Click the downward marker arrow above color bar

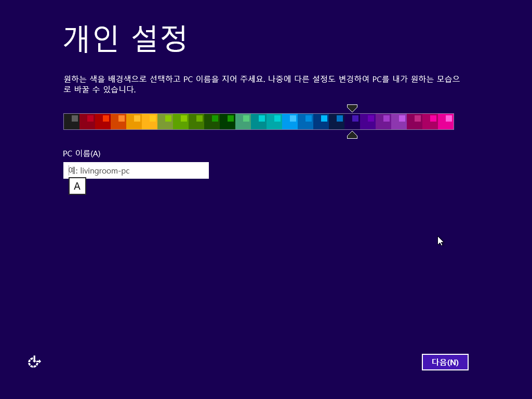[352, 108]
